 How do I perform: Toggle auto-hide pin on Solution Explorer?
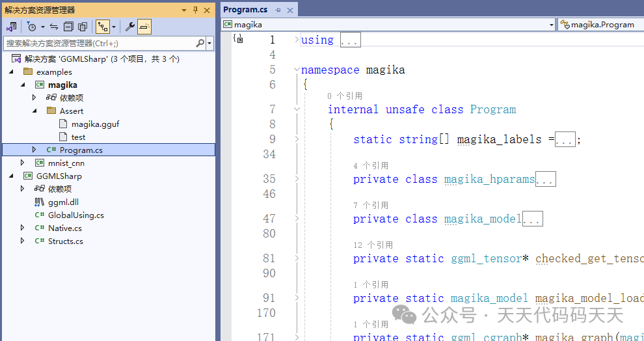tap(196, 10)
